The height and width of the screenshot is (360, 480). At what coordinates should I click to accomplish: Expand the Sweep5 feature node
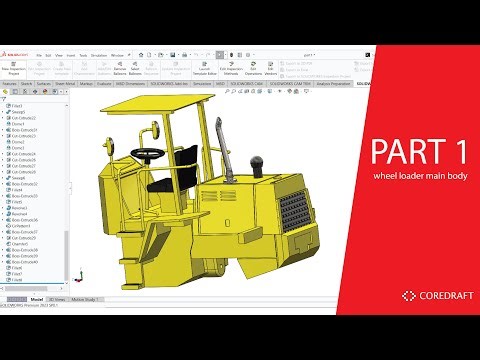[3, 112]
